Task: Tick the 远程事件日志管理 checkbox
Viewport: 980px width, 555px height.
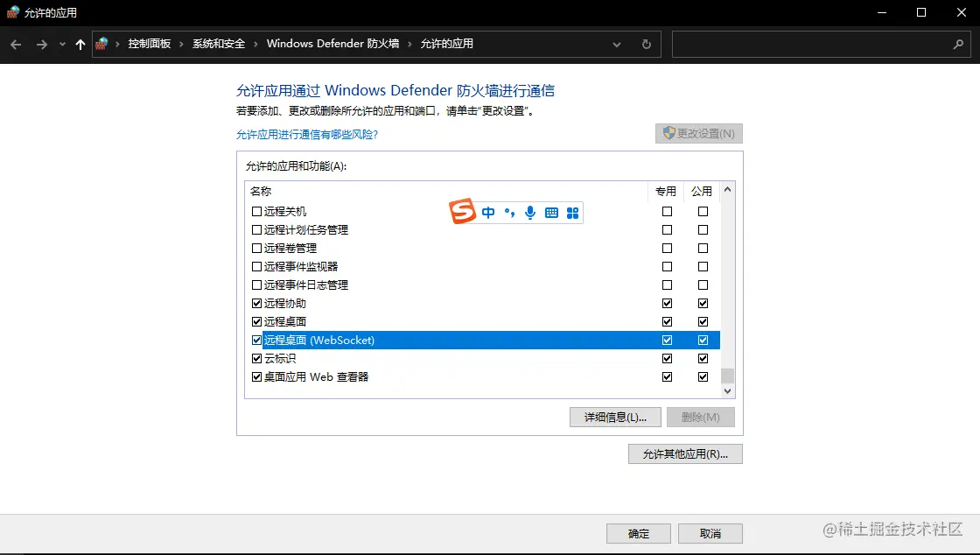Action: [256, 285]
